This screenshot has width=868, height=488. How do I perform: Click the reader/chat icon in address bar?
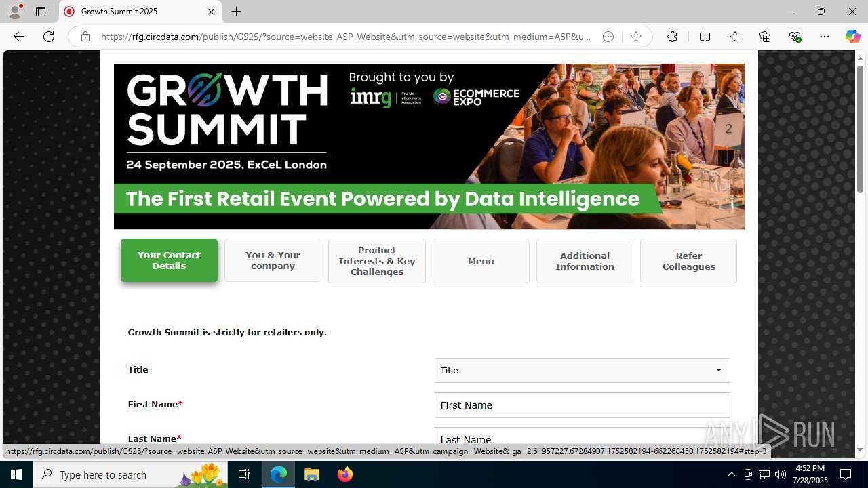pyautogui.click(x=608, y=37)
